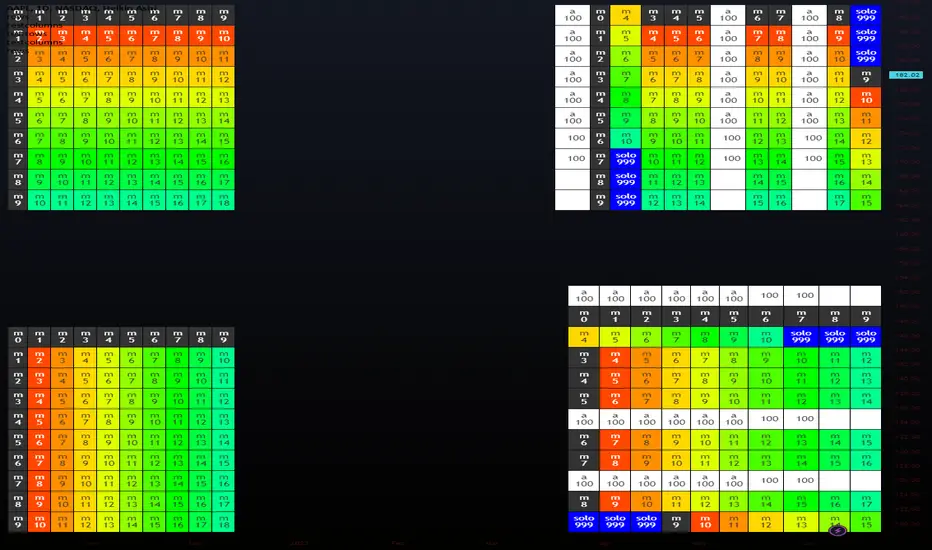Click "solo 999" under header m 7, lower-right table
This screenshot has height=550, width=932.
click(801, 337)
